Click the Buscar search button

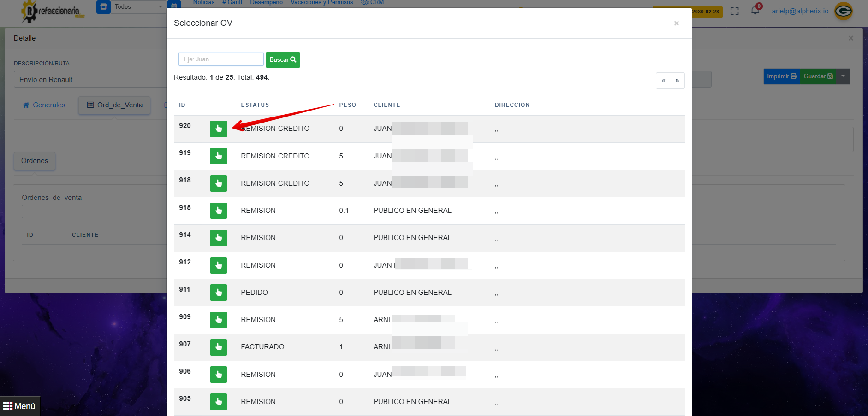point(283,60)
